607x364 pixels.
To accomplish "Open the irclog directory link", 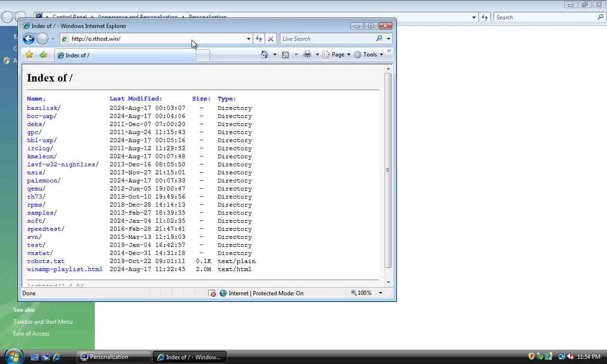I will [38, 148].
